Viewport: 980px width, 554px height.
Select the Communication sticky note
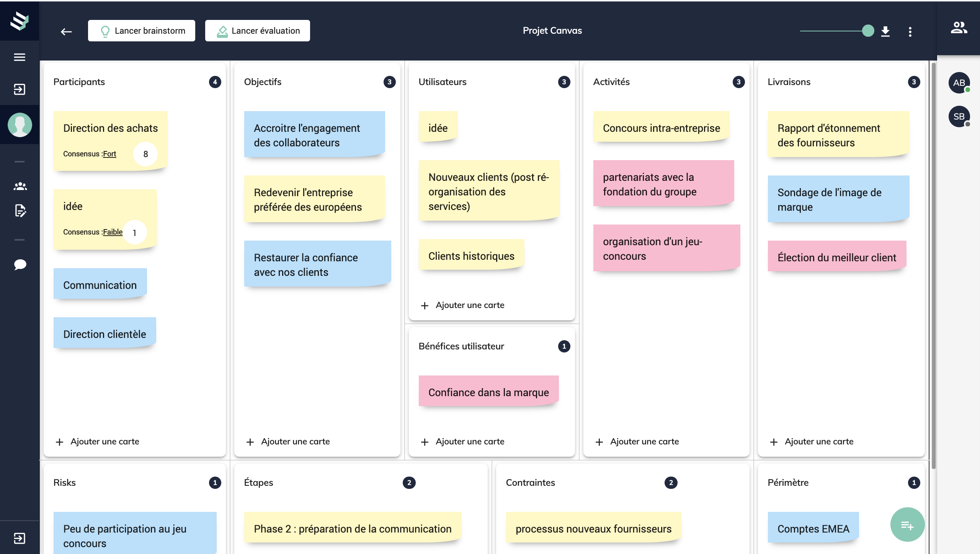(100, 284)
